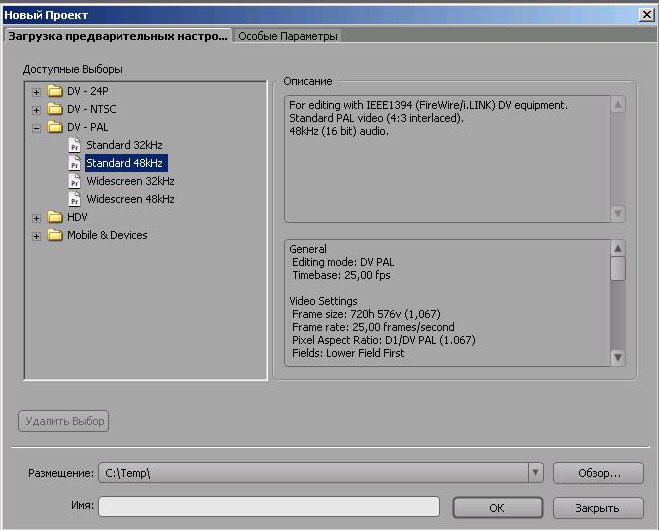Click the DV - 24P folder icon

[x=55, y=91]
